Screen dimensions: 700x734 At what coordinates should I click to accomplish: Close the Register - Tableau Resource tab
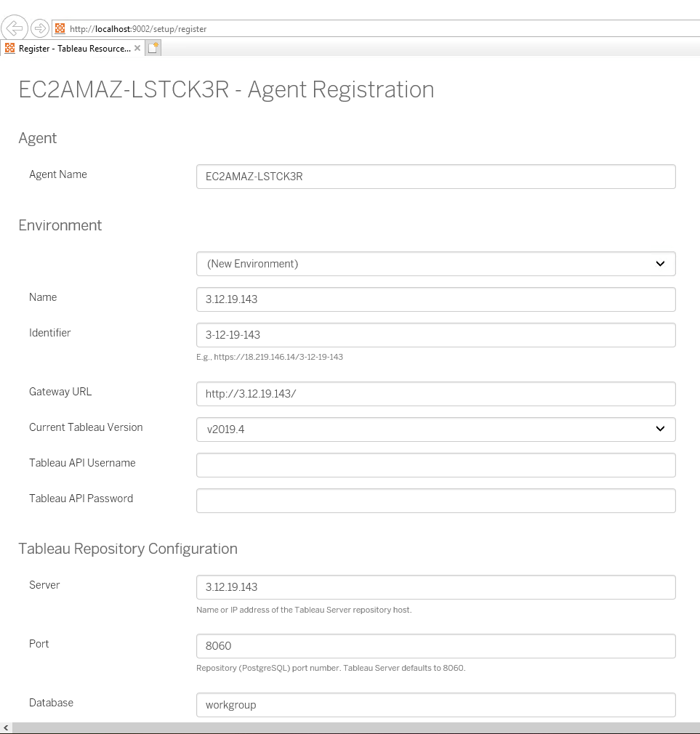137,49
